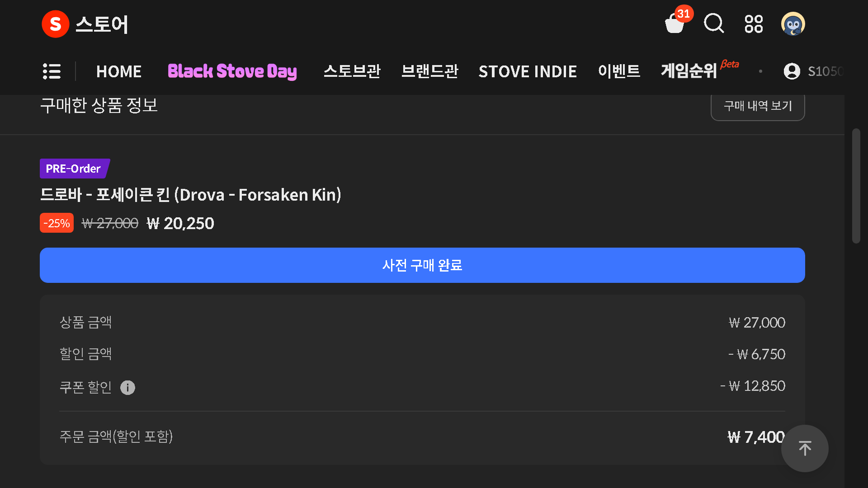The height and width of the screenshot is (488, 868).
Task: Open the 게임순위 Beta rankings tab
Action: (689, 71)
